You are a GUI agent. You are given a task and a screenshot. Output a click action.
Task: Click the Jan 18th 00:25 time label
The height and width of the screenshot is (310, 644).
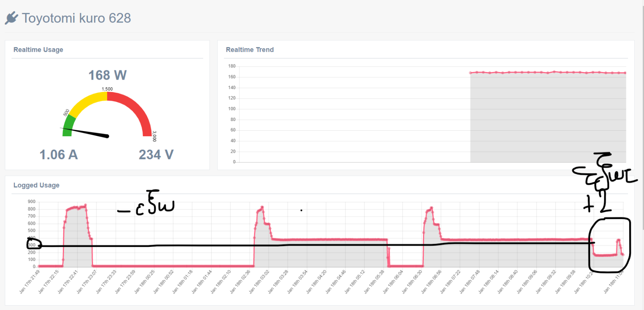(144, 281)
